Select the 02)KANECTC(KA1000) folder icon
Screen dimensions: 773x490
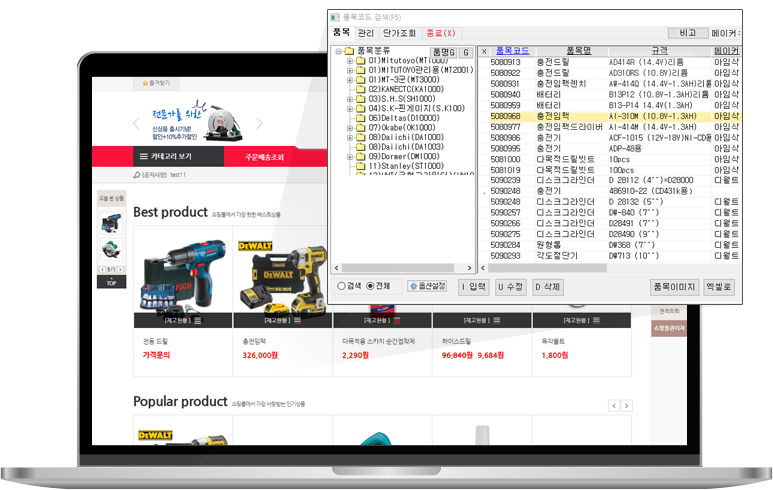(x=360, y=89)
